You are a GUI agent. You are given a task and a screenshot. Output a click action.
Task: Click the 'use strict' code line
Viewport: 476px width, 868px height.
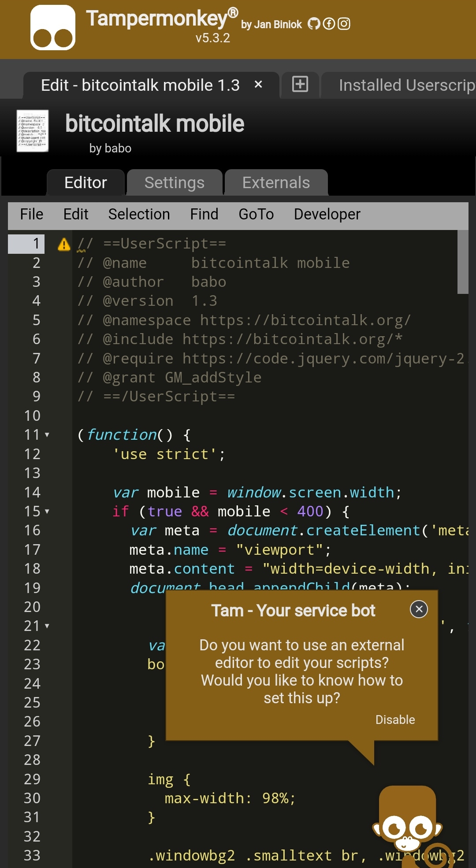point(169,454)
